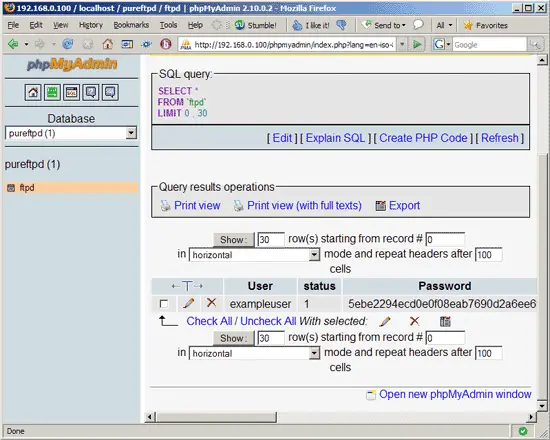Open the File menu
The image size is (550, 440).
13,25
